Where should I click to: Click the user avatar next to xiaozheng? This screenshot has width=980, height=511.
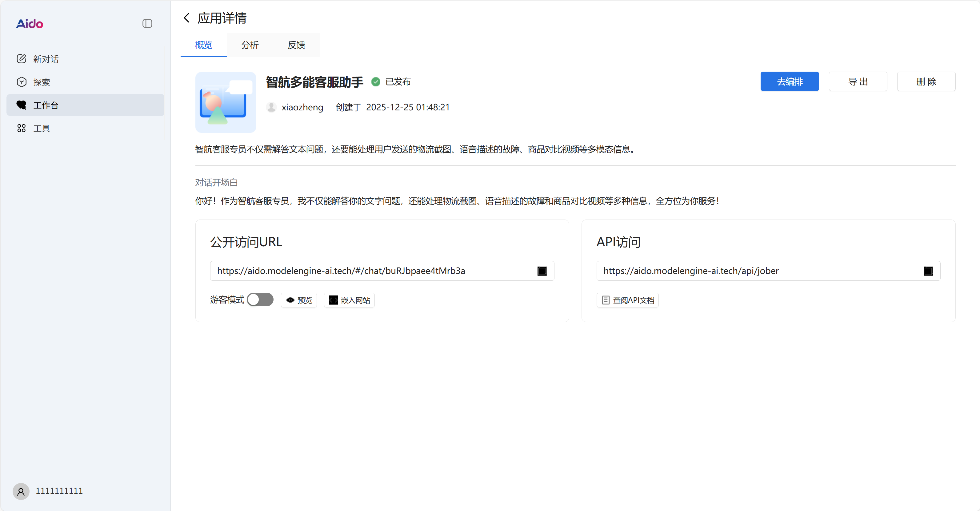coord(271,107)
